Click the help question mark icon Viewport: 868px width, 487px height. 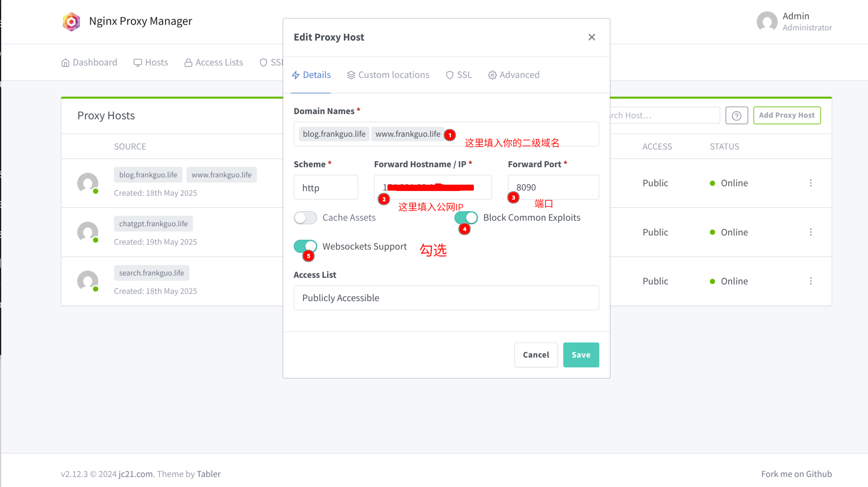pyautogui.click(x=736, y=116)
